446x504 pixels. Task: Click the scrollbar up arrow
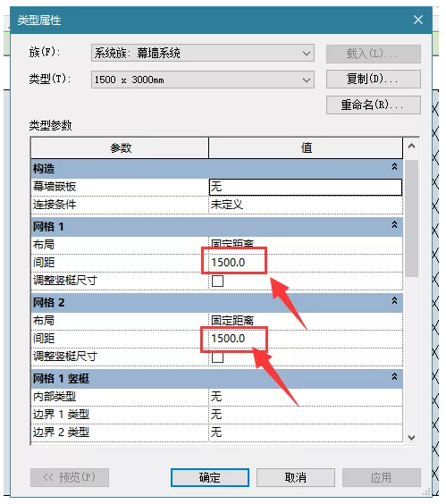pyautogui.click(x=411, y=147)
